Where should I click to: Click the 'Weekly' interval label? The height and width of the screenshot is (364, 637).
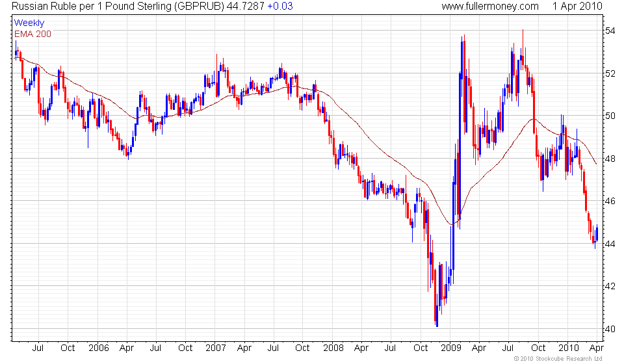[29, 23]
